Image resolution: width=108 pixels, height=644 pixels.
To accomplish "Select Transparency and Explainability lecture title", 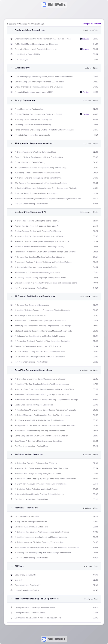I will (27, 585).
